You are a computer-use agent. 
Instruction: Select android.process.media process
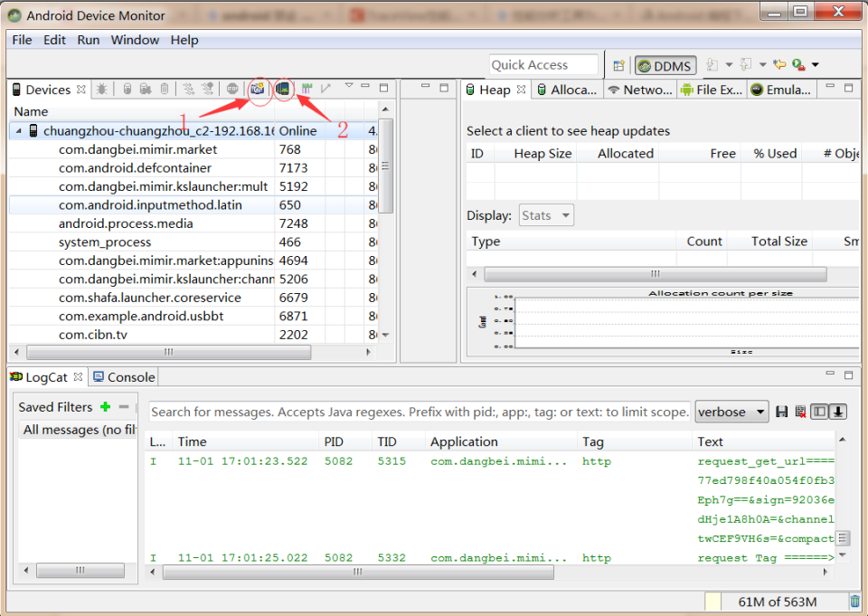[126, 223]
